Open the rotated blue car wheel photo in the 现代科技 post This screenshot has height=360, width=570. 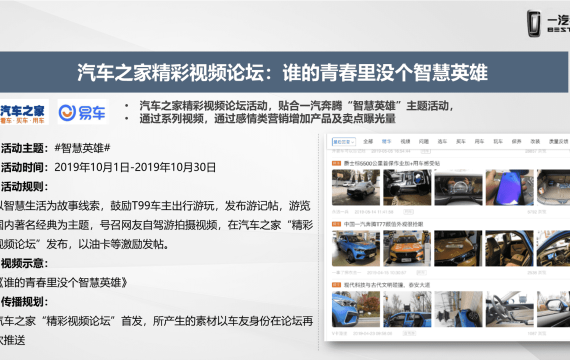(x=458, y=309)
